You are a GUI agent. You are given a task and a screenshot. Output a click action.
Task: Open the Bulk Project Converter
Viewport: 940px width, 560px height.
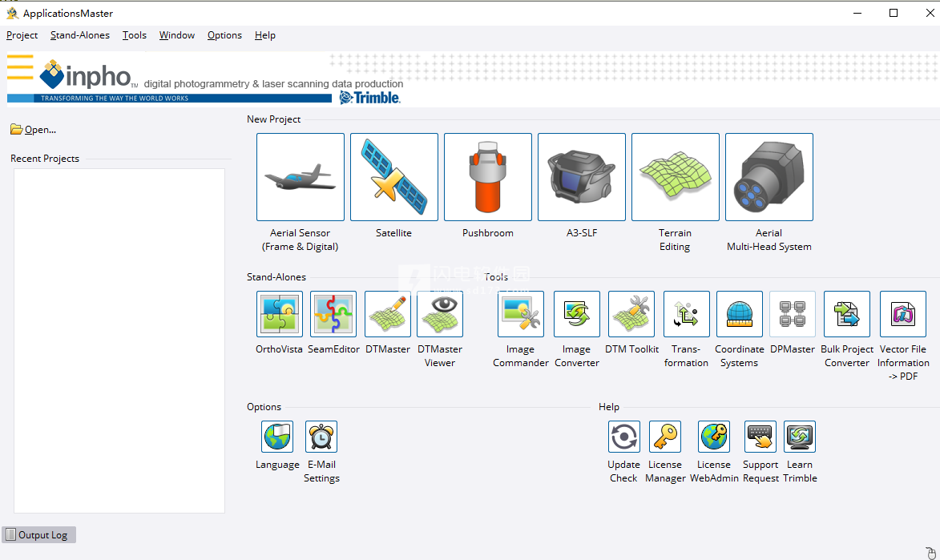[846, 313]
